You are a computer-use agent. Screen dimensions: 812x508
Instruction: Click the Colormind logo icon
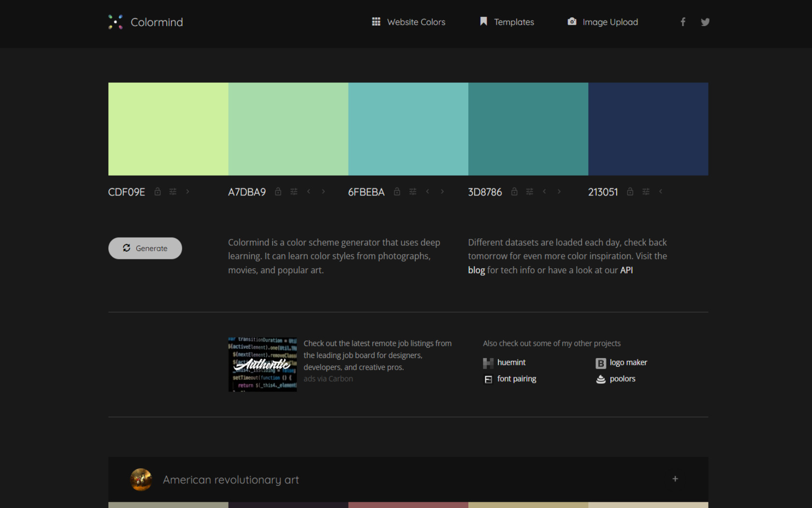(116, 22)
